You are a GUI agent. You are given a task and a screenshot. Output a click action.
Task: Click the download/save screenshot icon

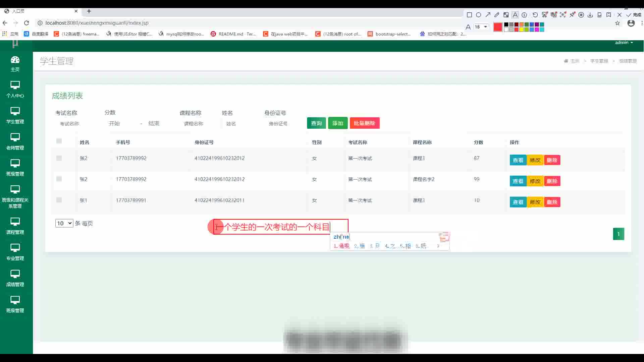[x=590, y=15]
